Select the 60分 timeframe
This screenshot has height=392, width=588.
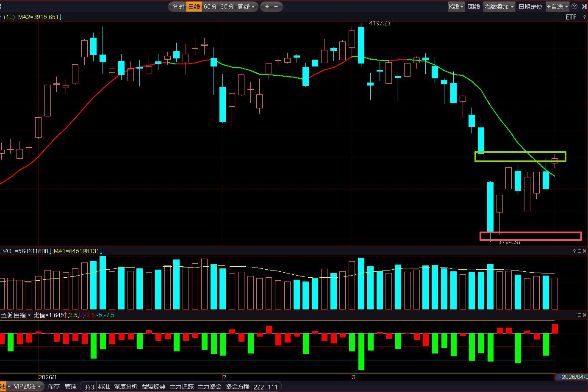pyautogui.click(x=210, y=7)
